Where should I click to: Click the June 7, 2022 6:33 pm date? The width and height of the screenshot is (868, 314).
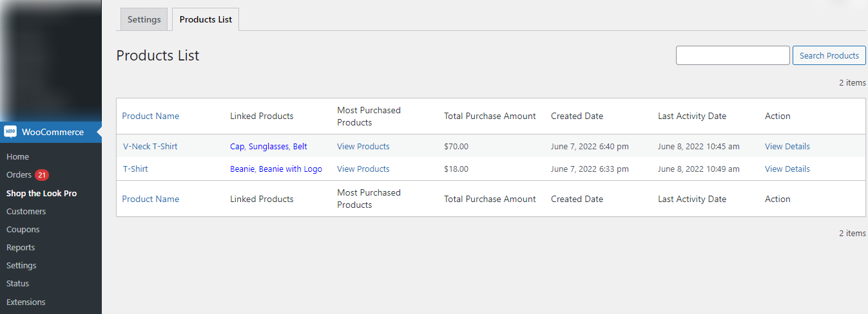590,169
